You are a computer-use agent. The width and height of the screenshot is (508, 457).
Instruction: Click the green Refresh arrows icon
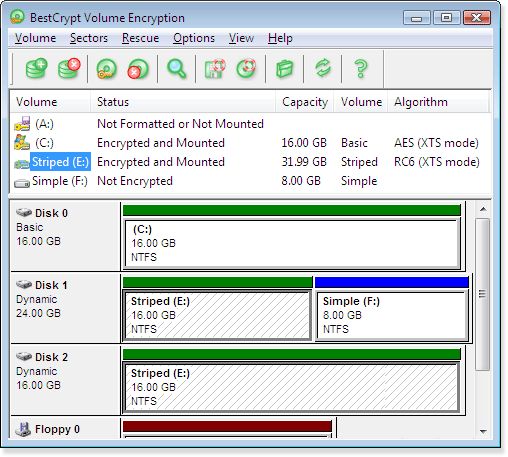pyautogui.click(x=323, y=68)
